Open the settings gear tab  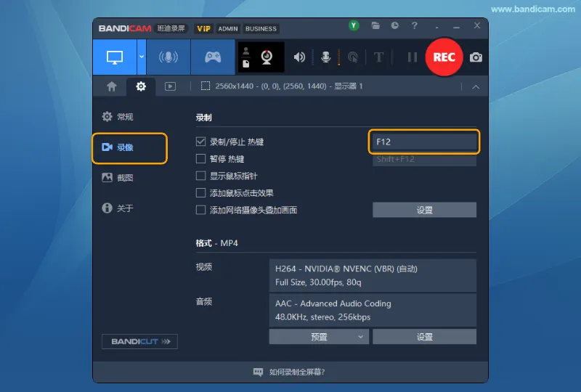pyautogui.click(x=141, y=86)
